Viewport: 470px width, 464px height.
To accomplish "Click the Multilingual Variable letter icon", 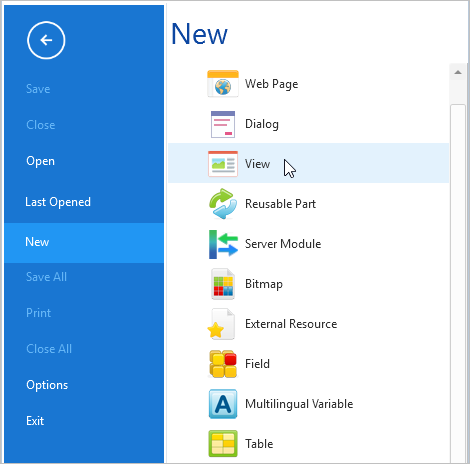I will tap(223, 404).
